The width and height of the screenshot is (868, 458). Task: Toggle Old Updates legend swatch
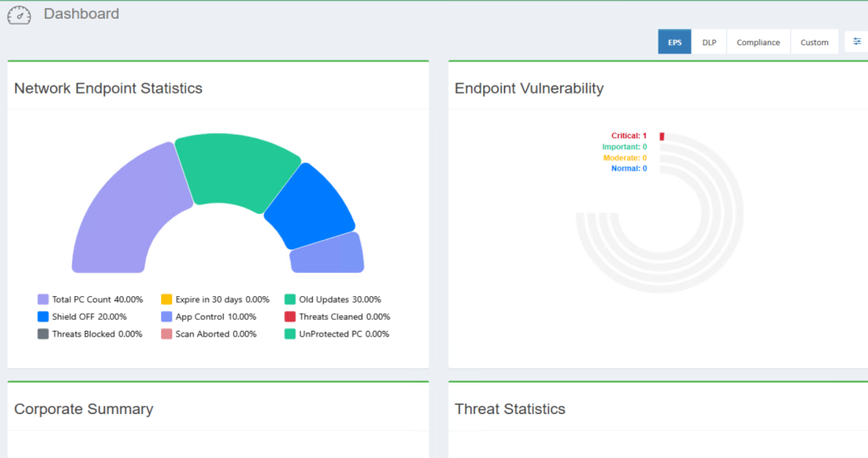tap(290, 299)
